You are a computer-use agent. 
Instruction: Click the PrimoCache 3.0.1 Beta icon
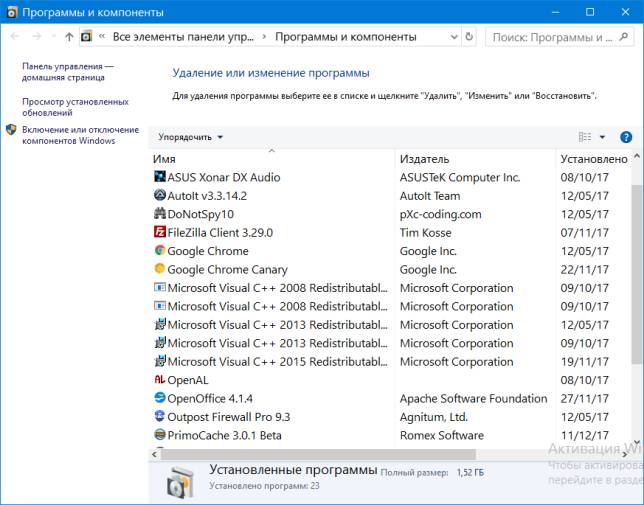(x=159, y=434)
